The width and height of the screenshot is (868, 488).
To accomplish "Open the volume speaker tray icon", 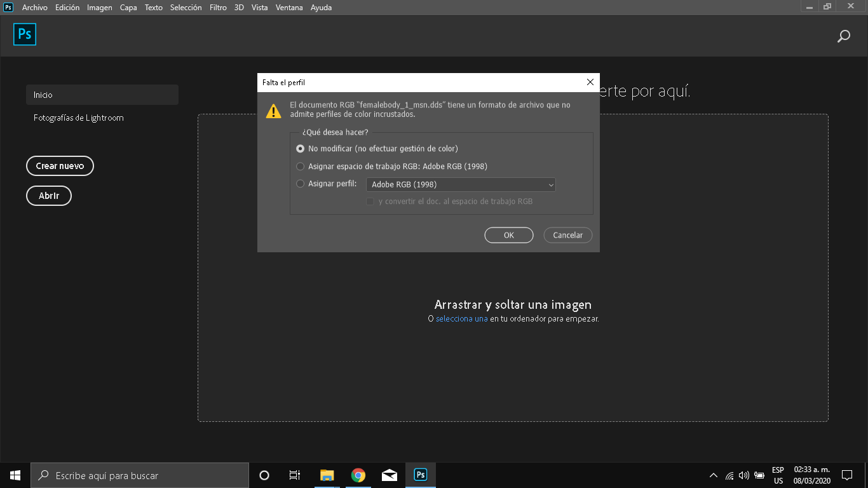I will pos(744,475).
